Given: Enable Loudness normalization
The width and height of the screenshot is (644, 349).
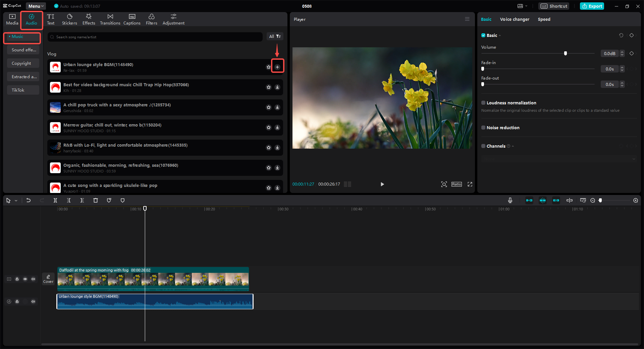Looking at the screenshot, I should point(483,103).
